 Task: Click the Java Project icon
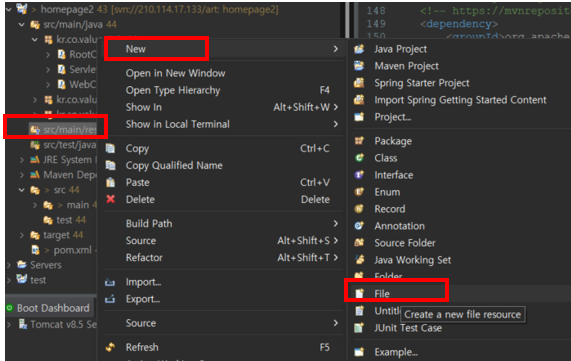point(359,49)
